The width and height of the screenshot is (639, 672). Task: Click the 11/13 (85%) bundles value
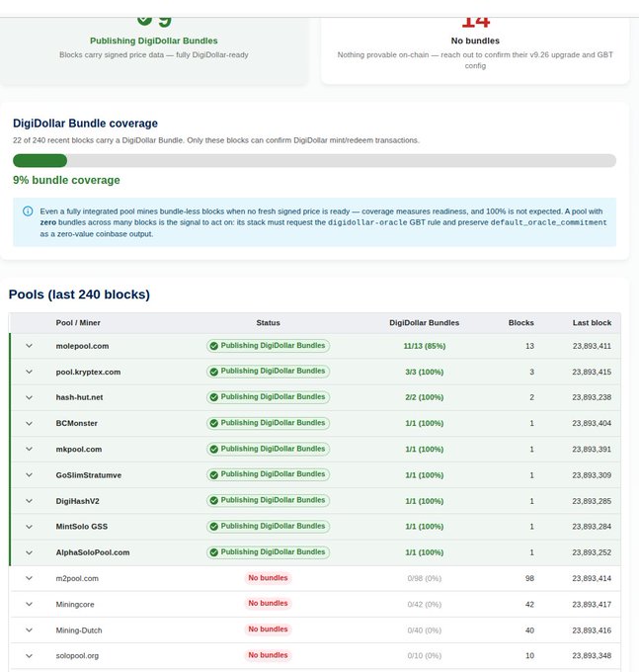(x=425, y=346)
